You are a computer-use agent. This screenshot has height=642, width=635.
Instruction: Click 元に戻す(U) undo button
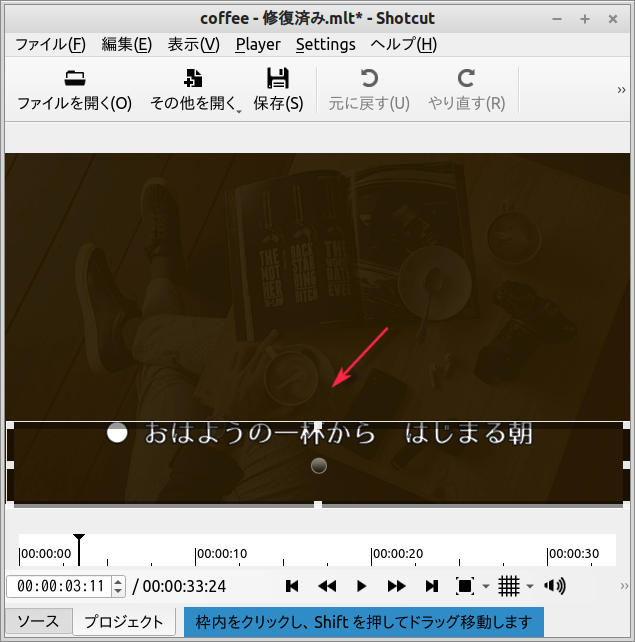pyautogui.click(x=369, y=90)
